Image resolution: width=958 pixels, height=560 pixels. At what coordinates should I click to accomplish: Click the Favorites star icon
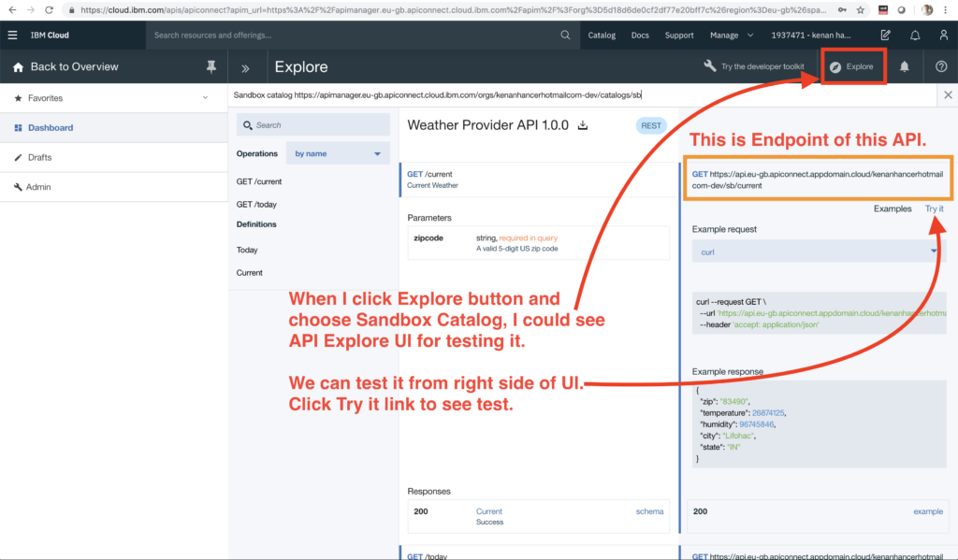tap(18, 98)
